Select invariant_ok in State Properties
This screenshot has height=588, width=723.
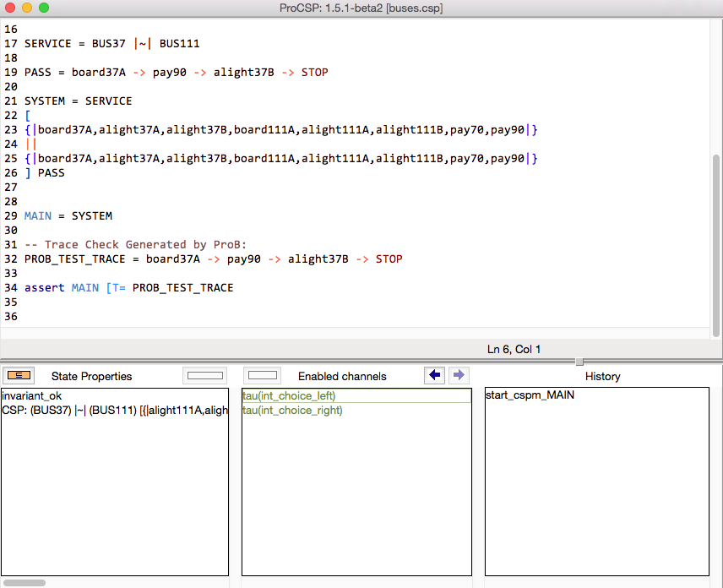[x=31, y=396]
